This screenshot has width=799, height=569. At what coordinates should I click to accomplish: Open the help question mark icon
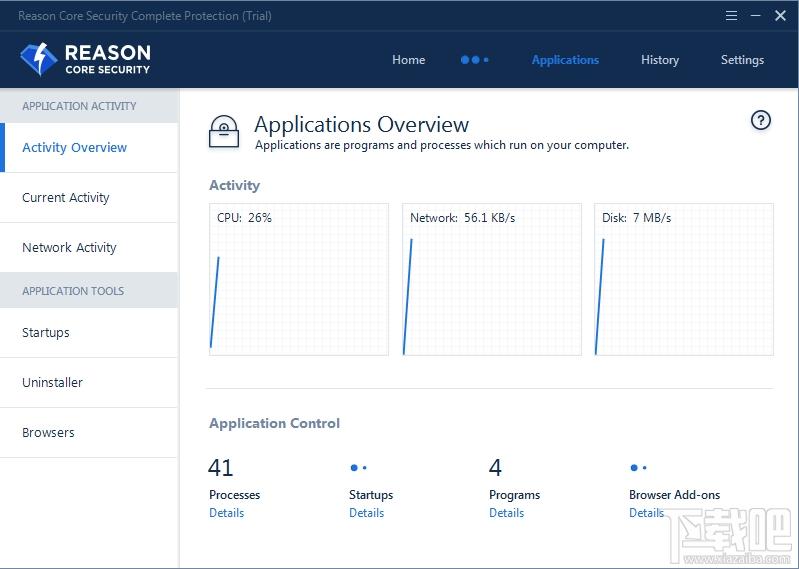pos(761,121)
